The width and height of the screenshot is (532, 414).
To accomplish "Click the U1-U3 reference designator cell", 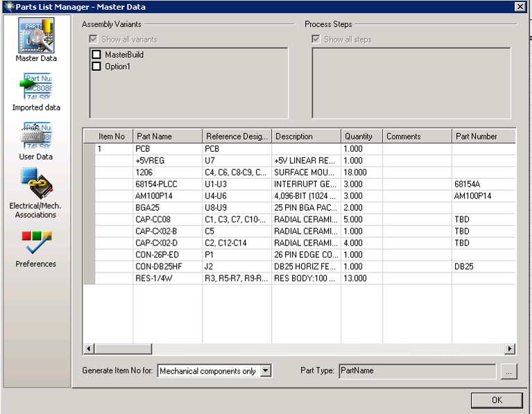I will pos(237,184).
